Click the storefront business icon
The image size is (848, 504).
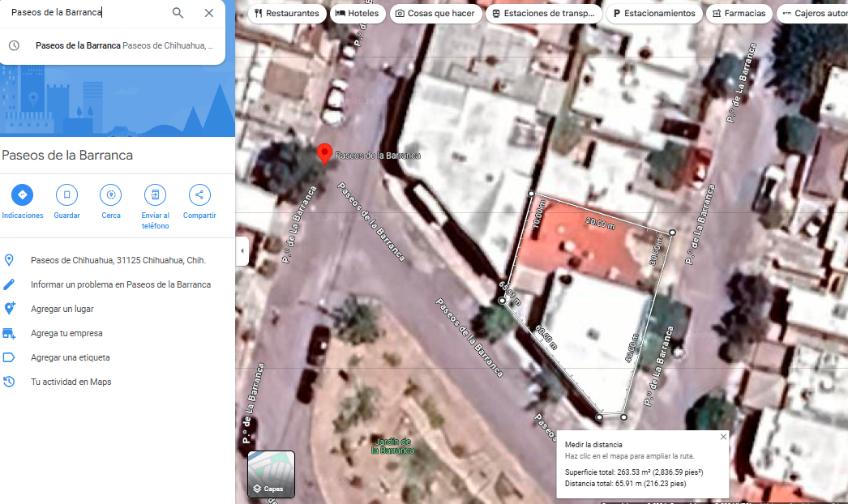pos(9,333)
